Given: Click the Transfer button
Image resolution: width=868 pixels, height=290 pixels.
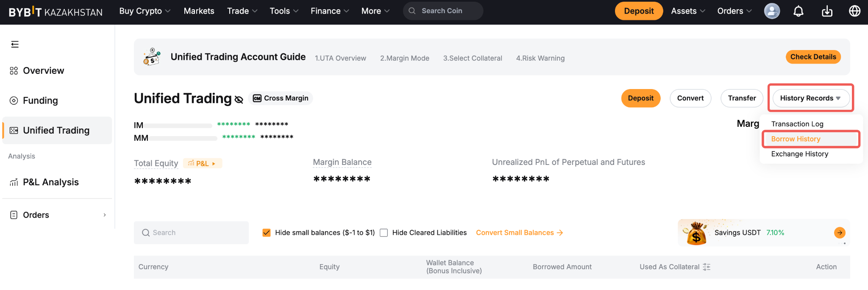Looking at the screenshot, I should click(x=742, y=98).
